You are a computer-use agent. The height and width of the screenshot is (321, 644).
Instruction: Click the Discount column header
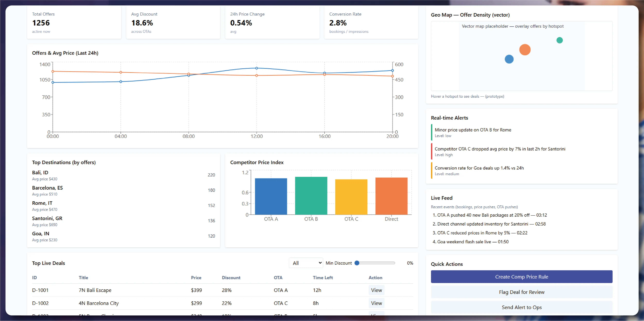click(231, 277)
